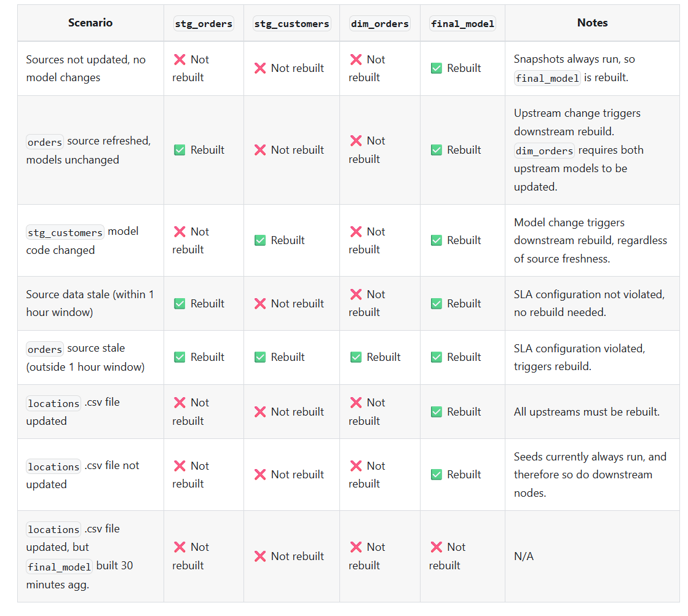Image resolution: width=688 pixels, height=616 pixels.
Task: Click green check for stg_customers, orders stale outside window
Action: [x=260, y=357]
